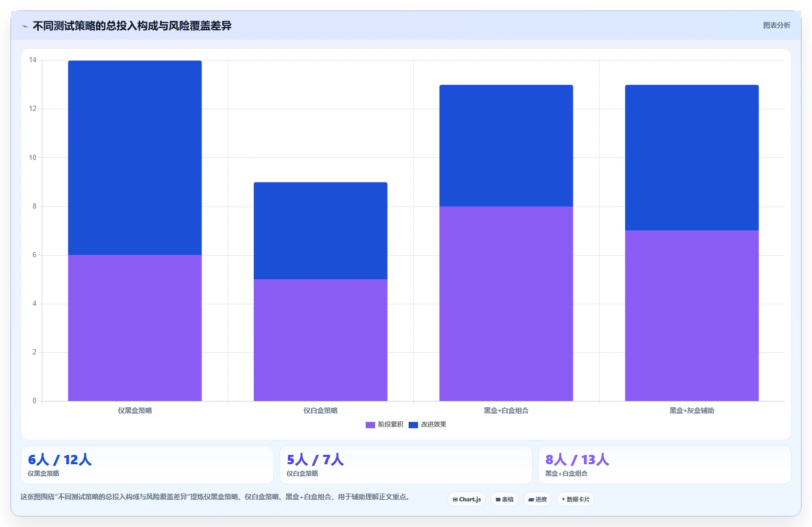Toggle the 改进效果 legend item
The image size is (812, 527).
[427, 425]
